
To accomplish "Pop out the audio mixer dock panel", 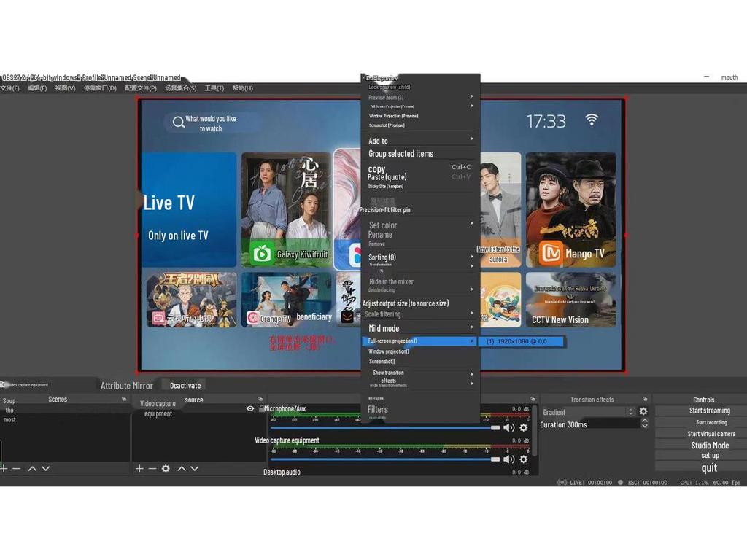I will pos(533,399).
